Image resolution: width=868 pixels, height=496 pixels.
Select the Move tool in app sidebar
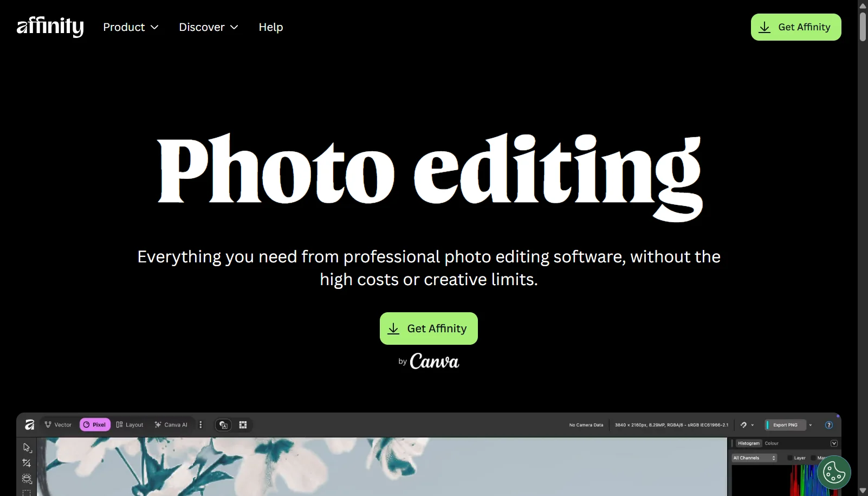[27, 448]
